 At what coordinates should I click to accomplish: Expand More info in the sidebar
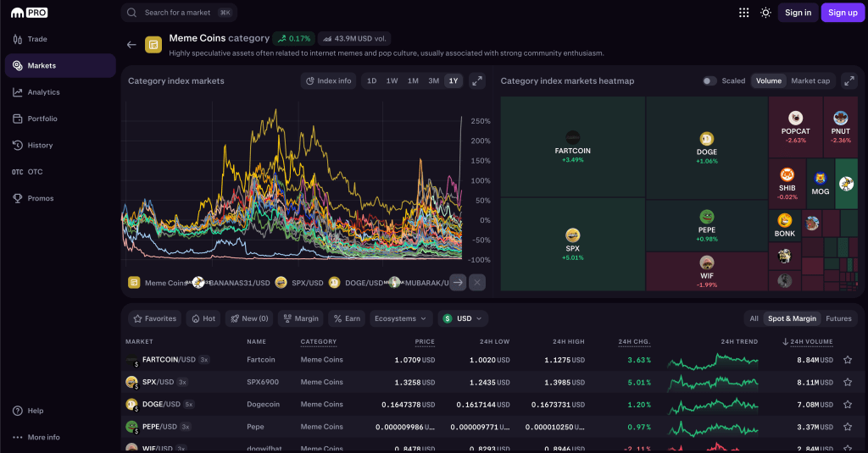click(43, 437)
